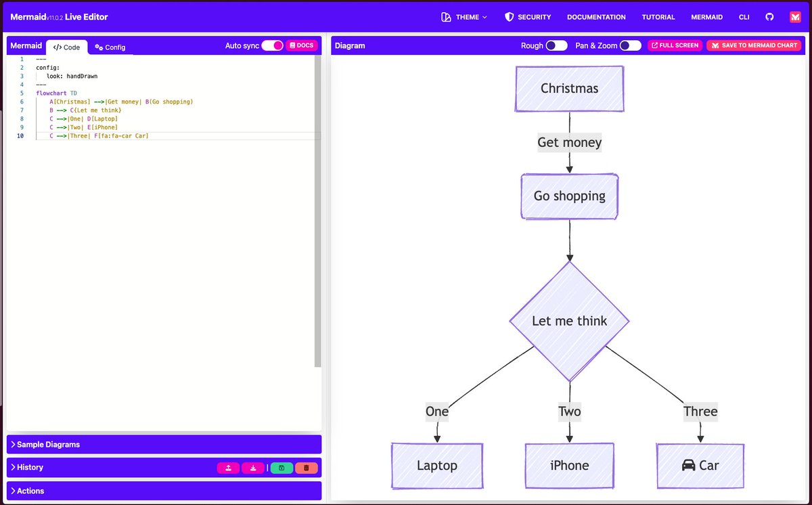Switch to the Code tab
812x505 pixels.
pos(66,47)
